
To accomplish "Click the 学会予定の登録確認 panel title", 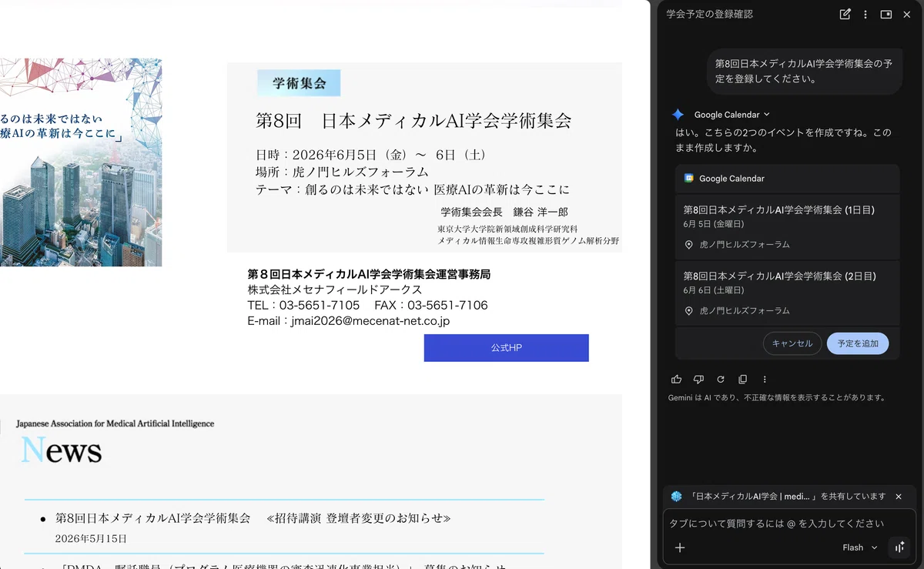I will pos(709,14).
